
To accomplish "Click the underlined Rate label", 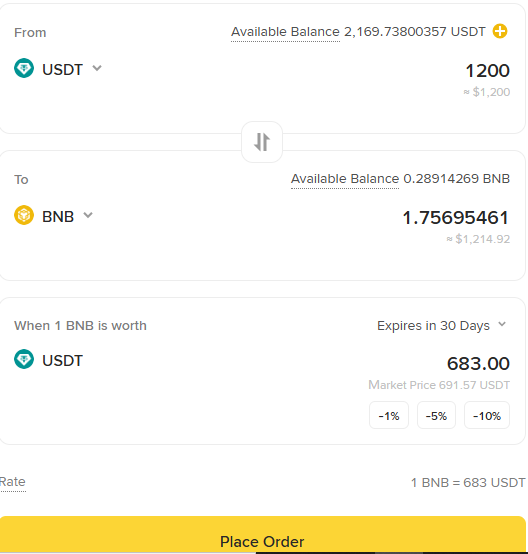I will coord(13,482).
